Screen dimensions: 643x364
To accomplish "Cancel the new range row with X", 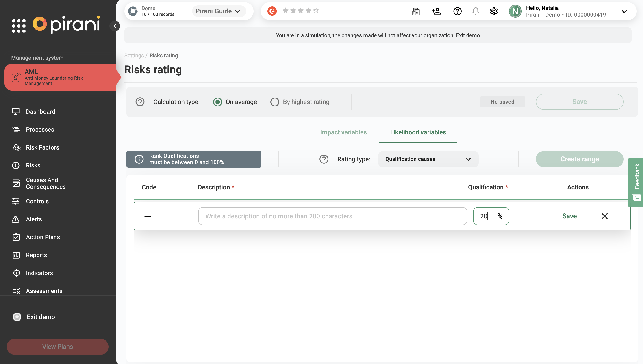I will pyautogui.click(x=604, y=216).
